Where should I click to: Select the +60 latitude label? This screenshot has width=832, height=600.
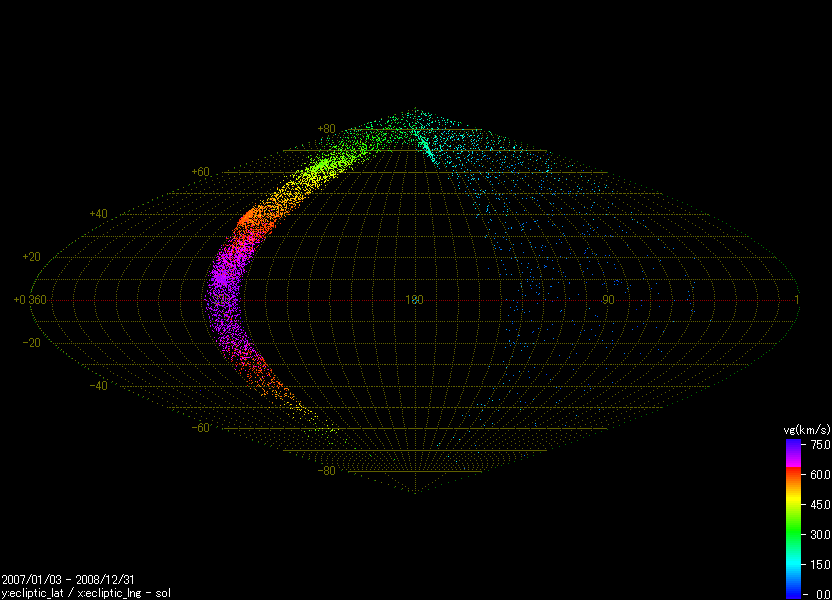pos(200,172)
